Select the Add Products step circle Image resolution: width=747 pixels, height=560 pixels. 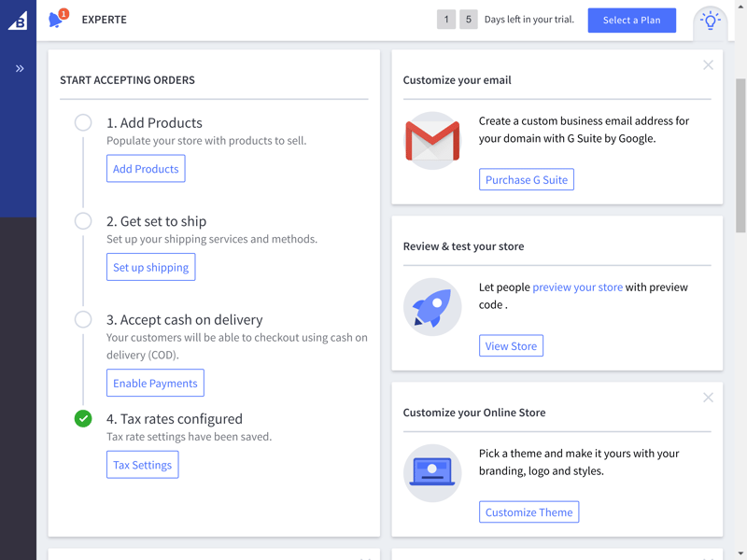pos(83,122)
